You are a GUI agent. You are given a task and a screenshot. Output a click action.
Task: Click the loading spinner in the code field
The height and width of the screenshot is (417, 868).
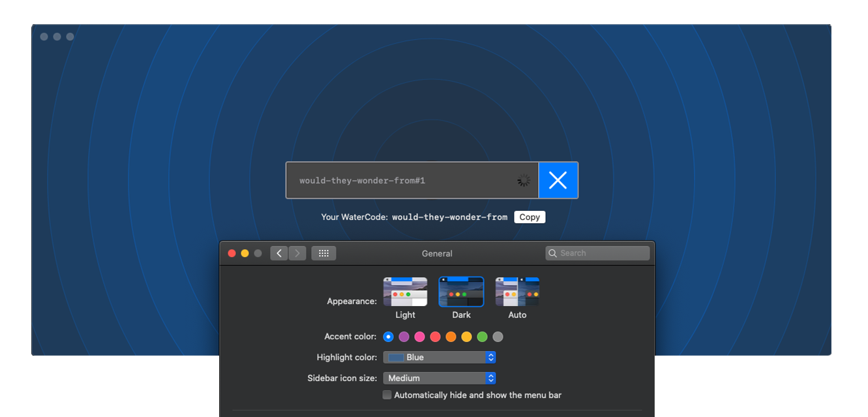(524, 180)
